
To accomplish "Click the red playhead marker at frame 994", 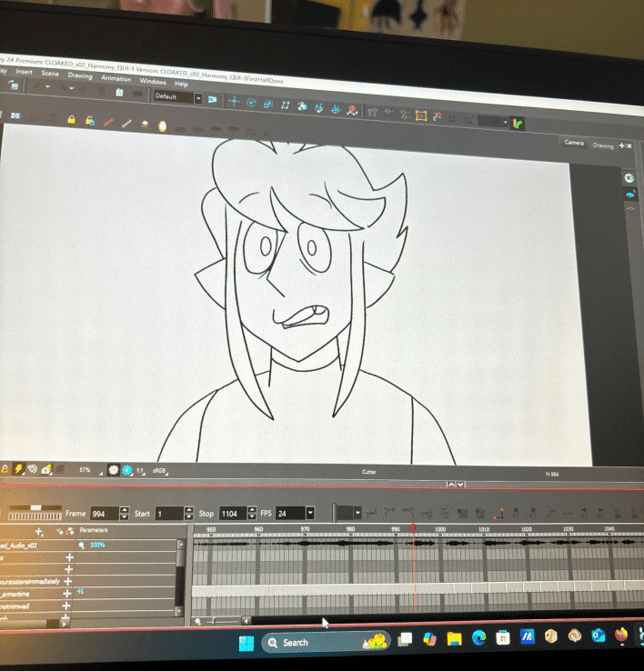I will pyautogui.click(x=412, y=528).
